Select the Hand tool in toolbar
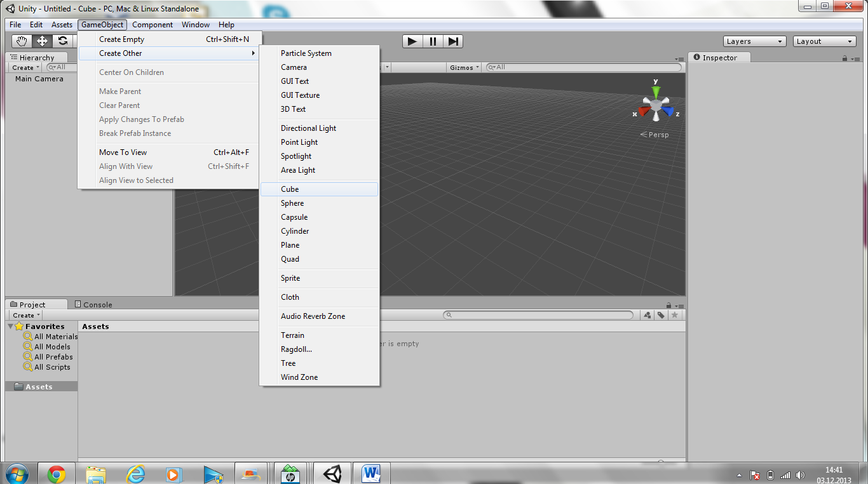Viewport: 868px width, 484px height. coord(22,41)
